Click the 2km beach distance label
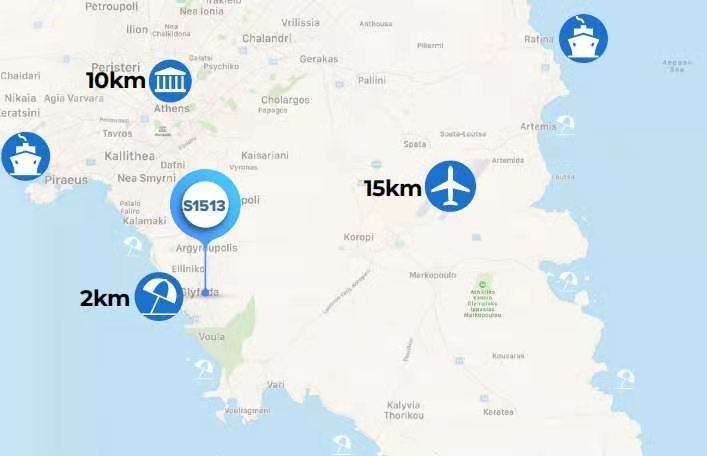This screenshot has width=707, height=456. (x=105, y=298)
